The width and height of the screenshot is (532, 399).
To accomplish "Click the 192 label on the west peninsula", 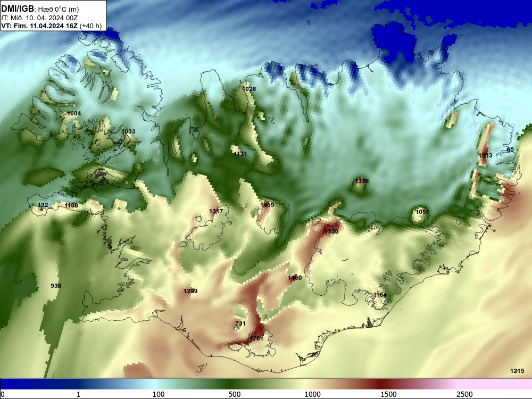I will point(43,205).
